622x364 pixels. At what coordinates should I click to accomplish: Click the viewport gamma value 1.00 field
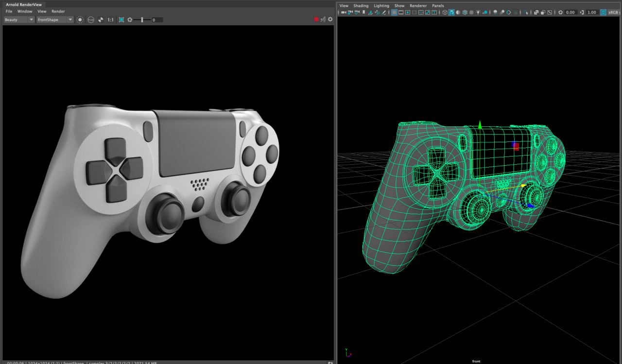592,12
